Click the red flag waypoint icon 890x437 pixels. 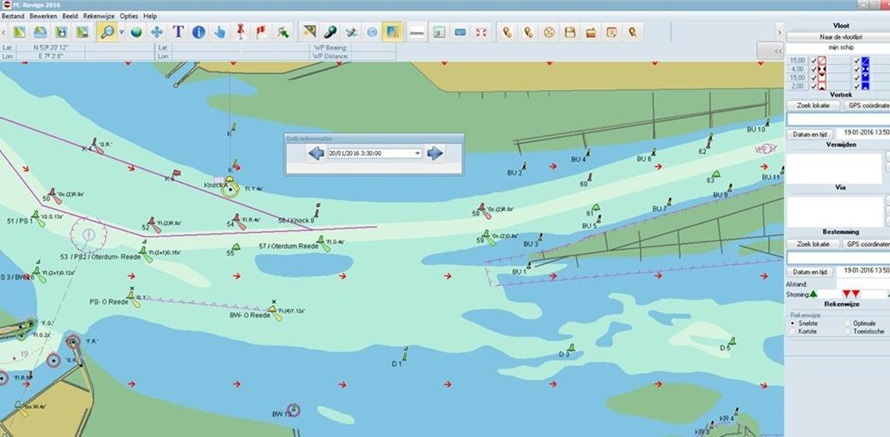pos(261,32)
